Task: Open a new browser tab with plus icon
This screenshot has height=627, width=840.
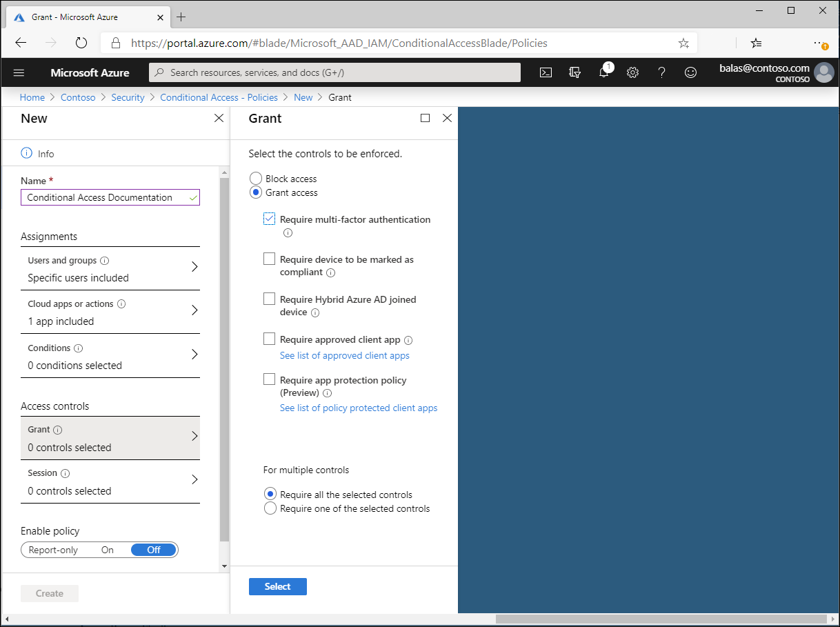Action: pyautogui.click(x=181, y=17)
